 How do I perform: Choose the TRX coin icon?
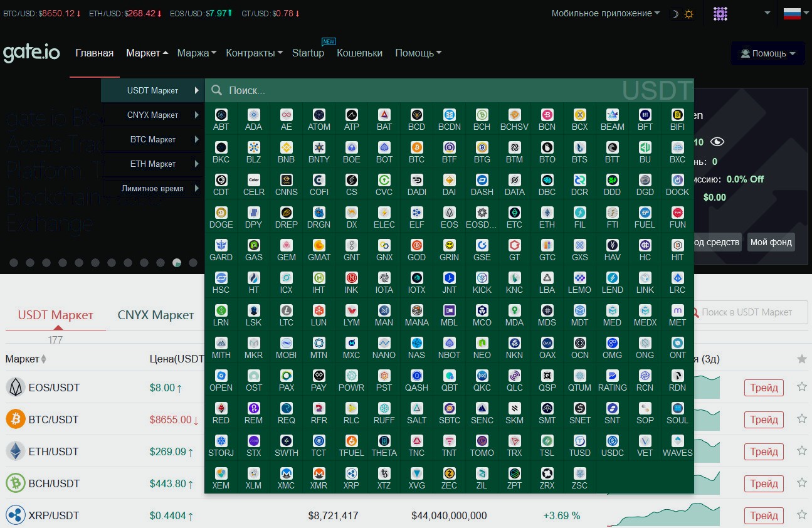tap(514, 441)
